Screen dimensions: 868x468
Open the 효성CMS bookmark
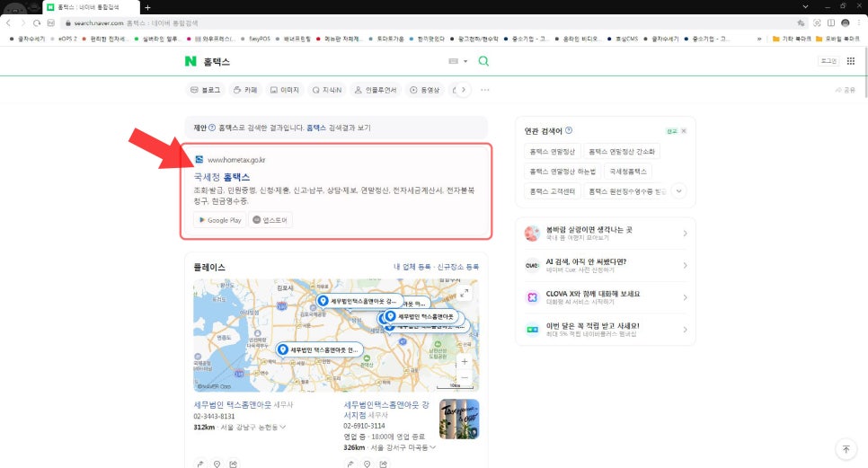pyautogui.click(x=623, y=39)
